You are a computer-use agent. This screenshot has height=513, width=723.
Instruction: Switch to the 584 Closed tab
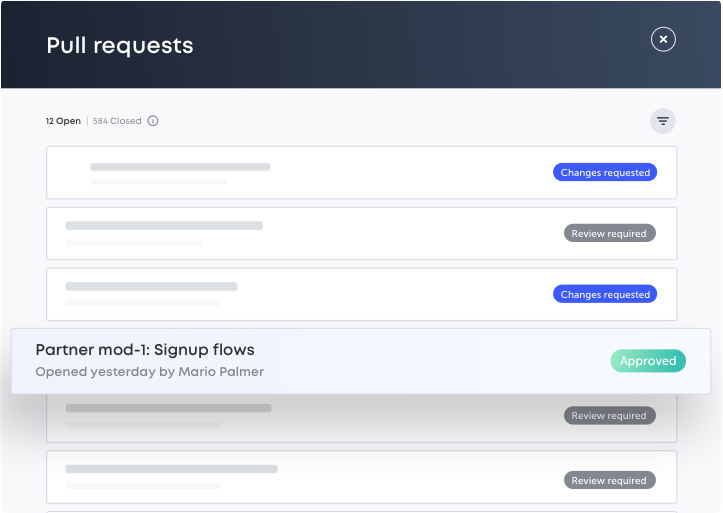[x=117, y=121]
